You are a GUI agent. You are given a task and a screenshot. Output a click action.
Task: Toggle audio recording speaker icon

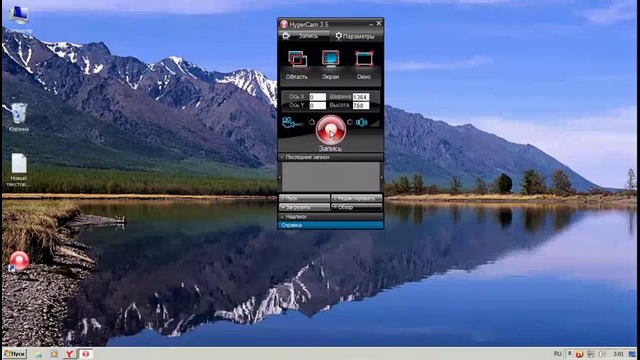361,122
